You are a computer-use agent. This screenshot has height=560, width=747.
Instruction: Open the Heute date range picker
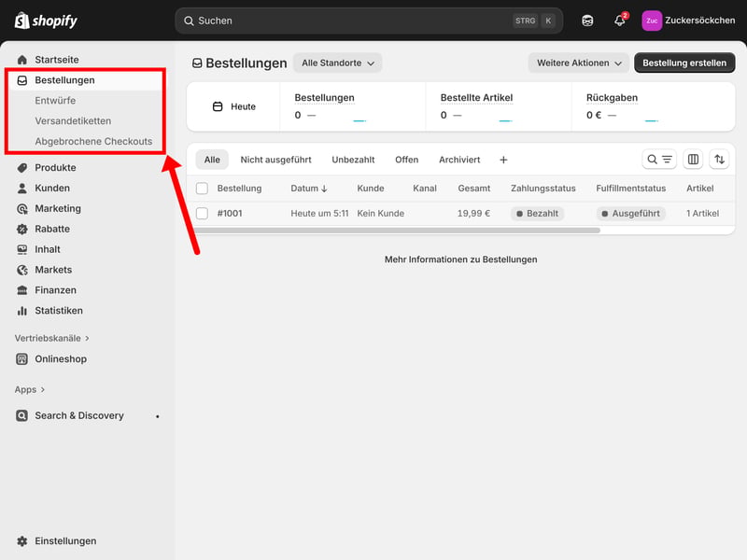point(233,106)
